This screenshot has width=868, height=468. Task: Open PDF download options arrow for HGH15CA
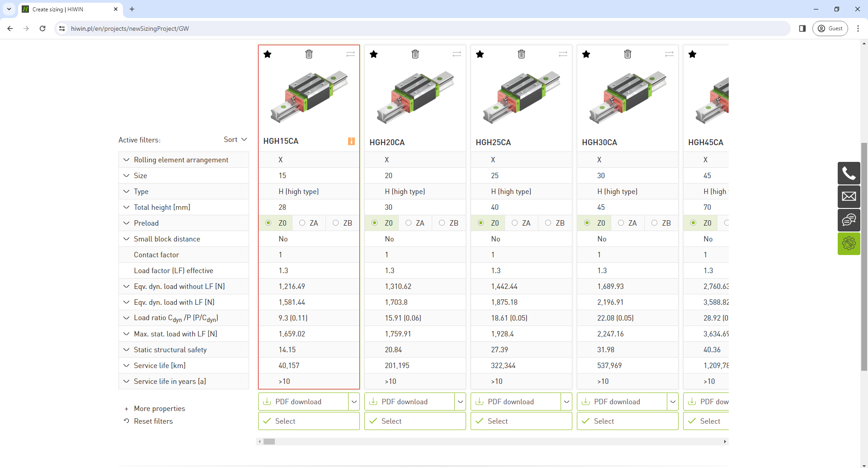[x=354, y=402]
